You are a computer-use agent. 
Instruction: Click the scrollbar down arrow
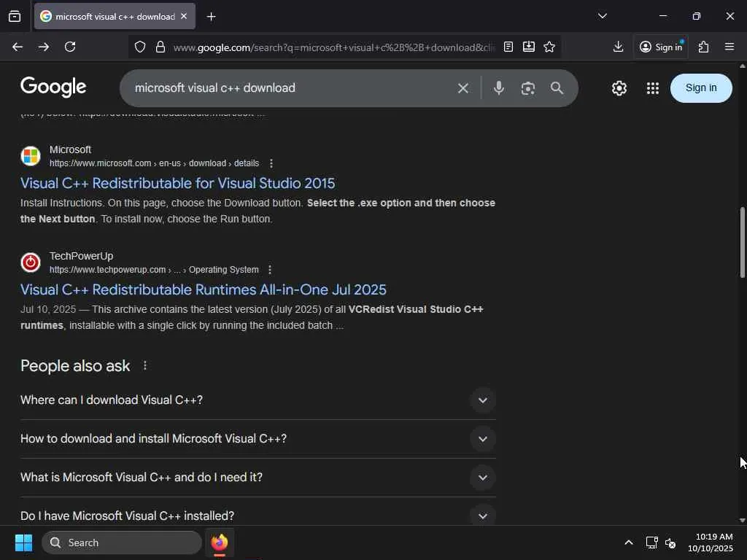coord(742,521)
